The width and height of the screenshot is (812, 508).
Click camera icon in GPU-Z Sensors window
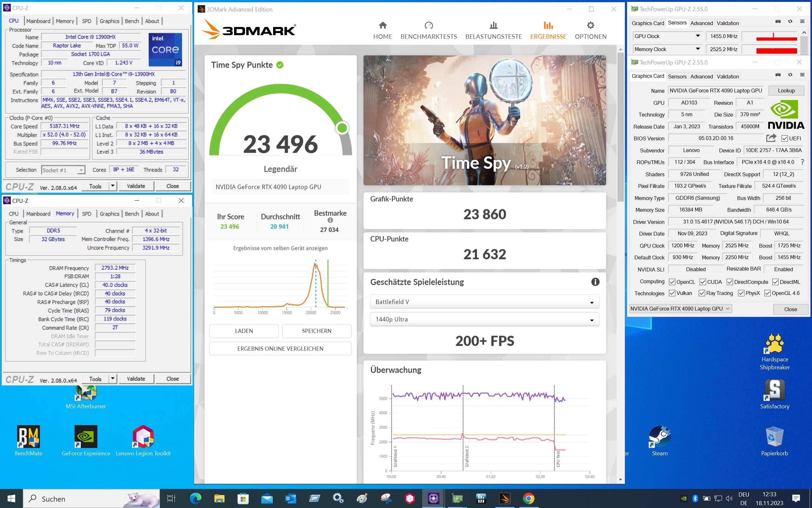(x=778, y=21)
